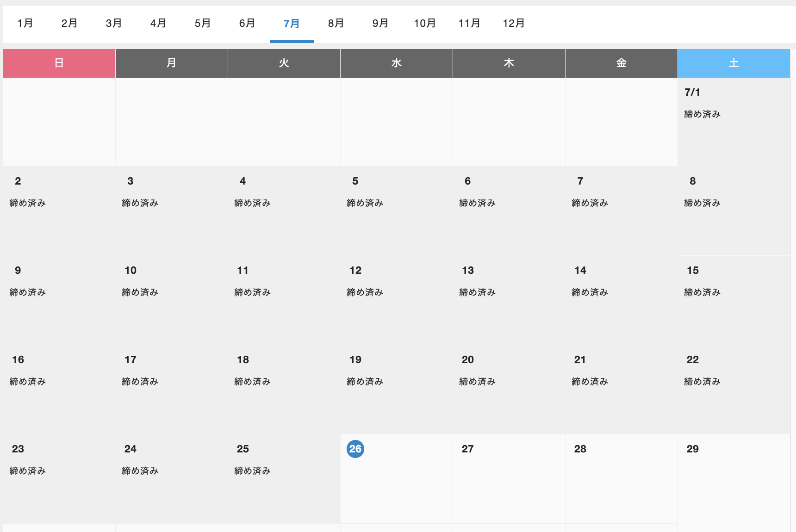Open the 6月 month tab
Screen dimensions: 796x532
click(x=247, y=23)
